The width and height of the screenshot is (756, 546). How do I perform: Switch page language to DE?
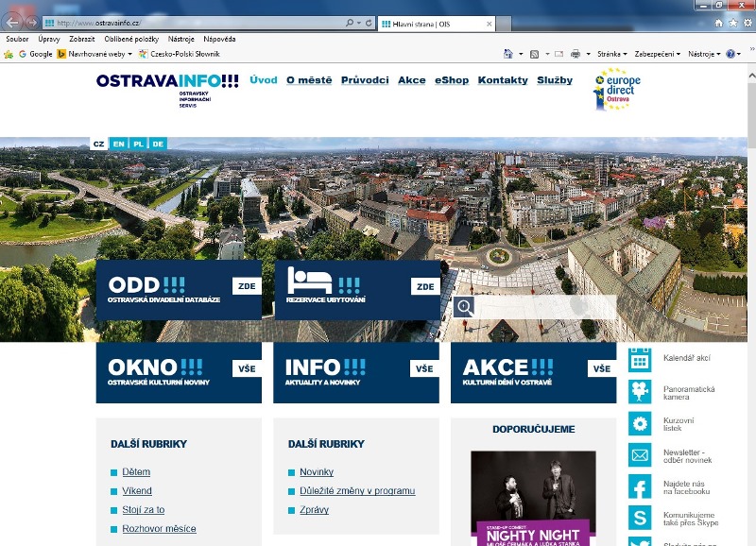pos(158,144)
